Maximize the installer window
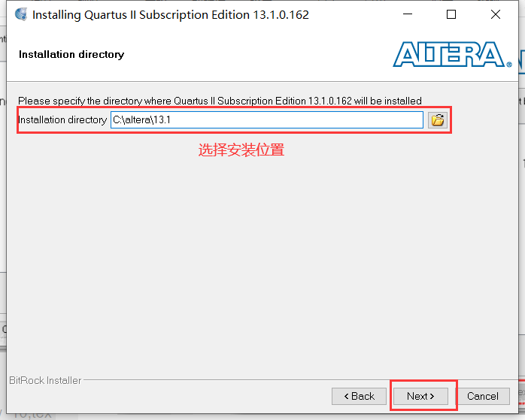 click(x=451, y=14)
